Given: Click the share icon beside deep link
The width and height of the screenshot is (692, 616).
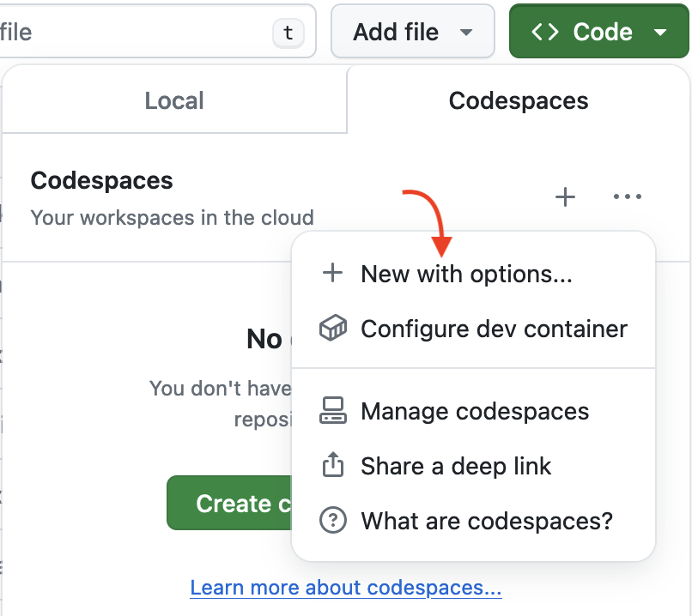Looking at the screenshot, I should 333,465.
